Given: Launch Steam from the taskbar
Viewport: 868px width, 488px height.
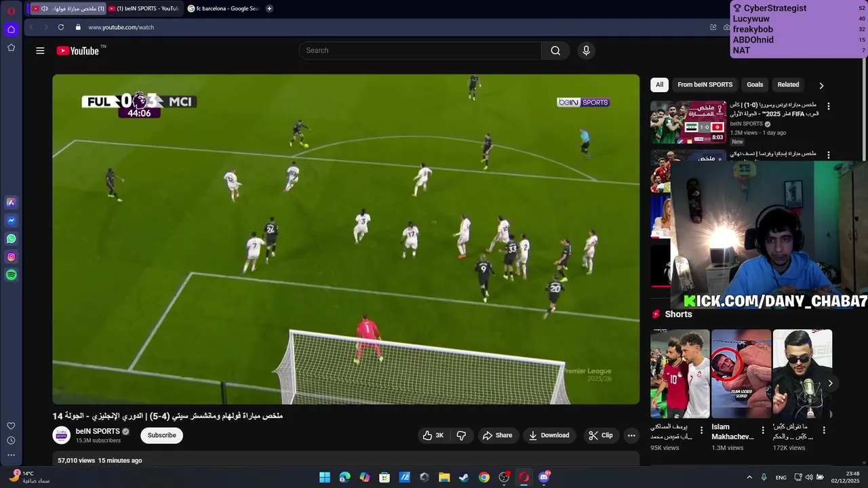Looking at the screenshot, I should (x=464, y=477).
